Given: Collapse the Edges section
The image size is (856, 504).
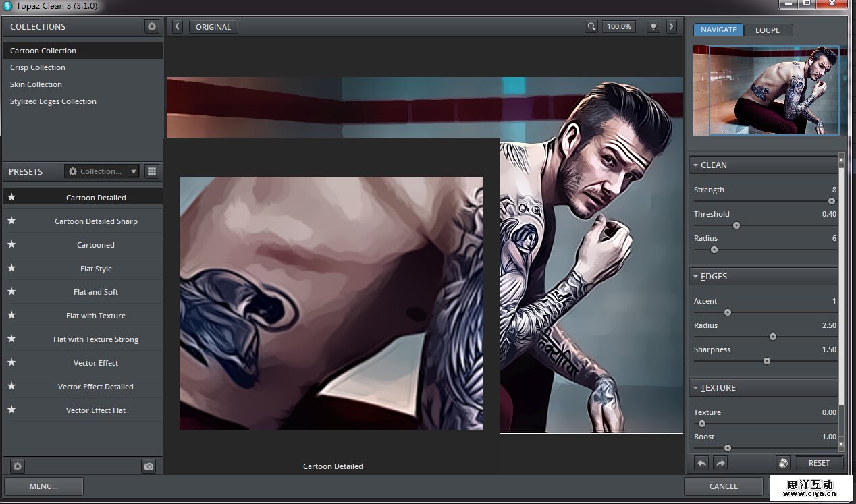Looking at the screenshot, I should pos(696,277).
